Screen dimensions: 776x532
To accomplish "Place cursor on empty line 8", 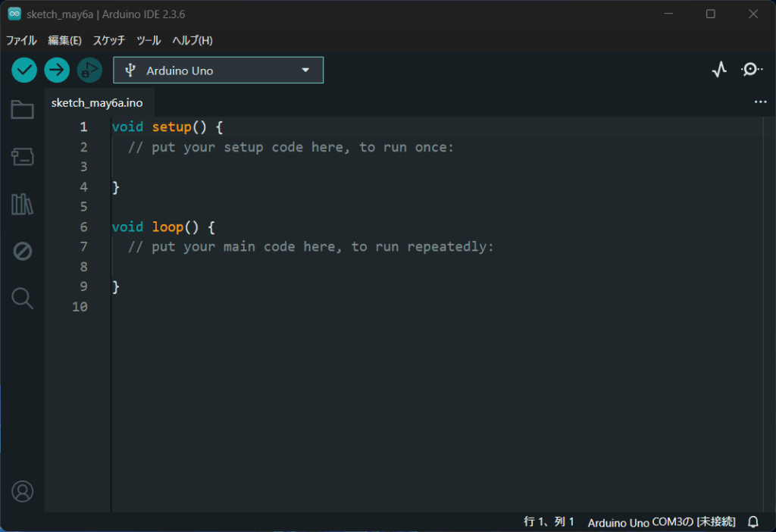I will pyautogui.click(x=436, y=267).
